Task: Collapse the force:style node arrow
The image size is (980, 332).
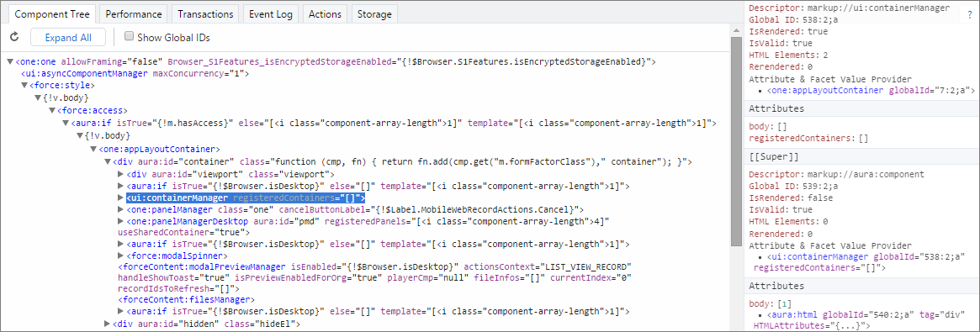Action: pos(24,85)
